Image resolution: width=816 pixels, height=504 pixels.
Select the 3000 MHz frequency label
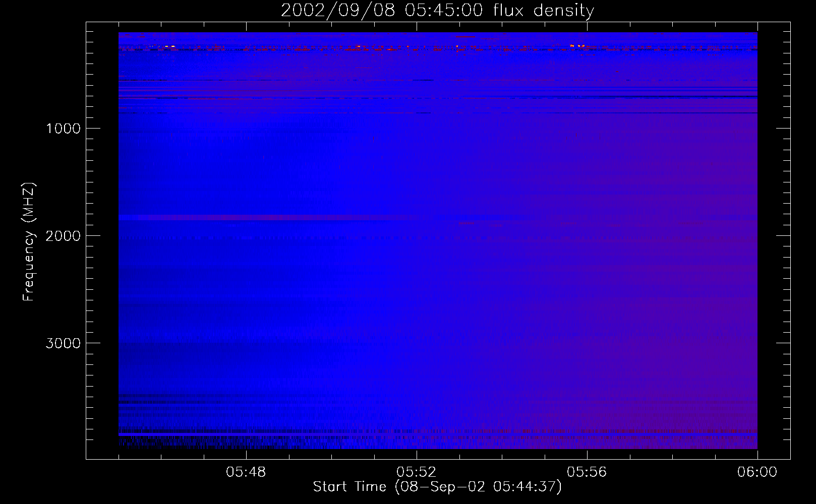(63, 343)
